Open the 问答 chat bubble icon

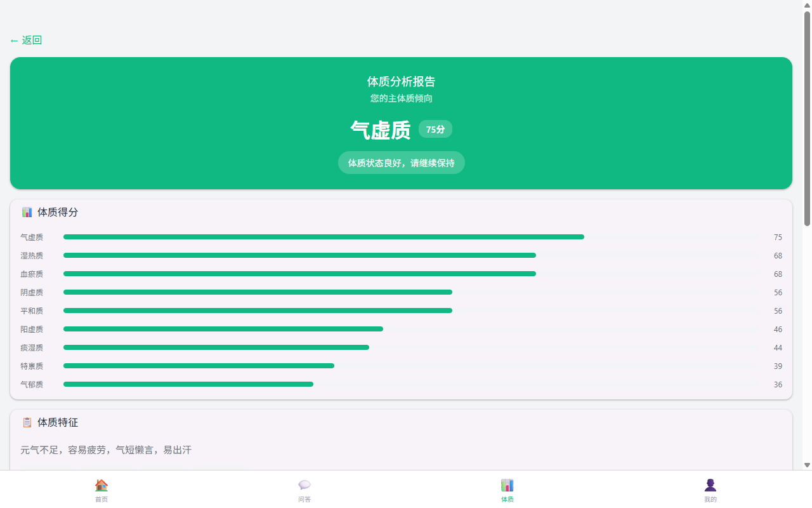[x=304, y=485]
